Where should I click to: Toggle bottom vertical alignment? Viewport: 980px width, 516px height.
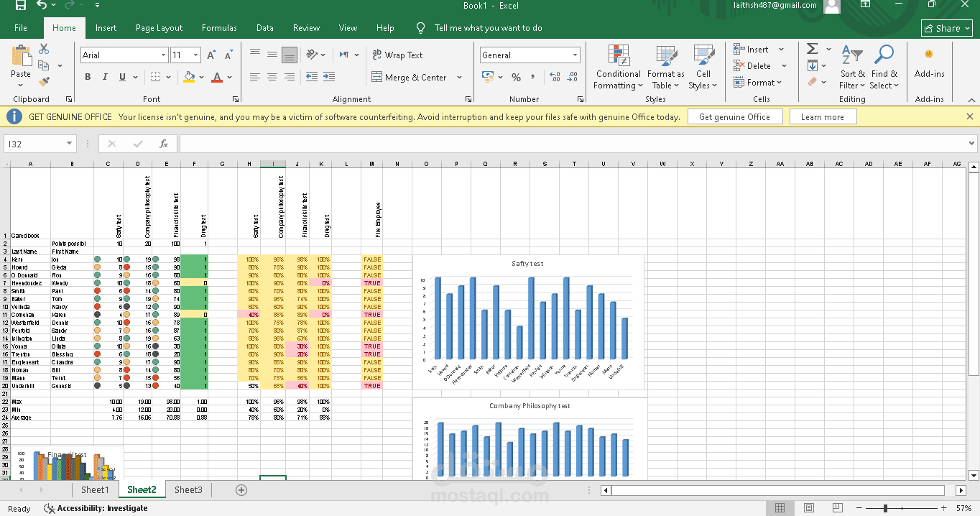click(290, 55)
